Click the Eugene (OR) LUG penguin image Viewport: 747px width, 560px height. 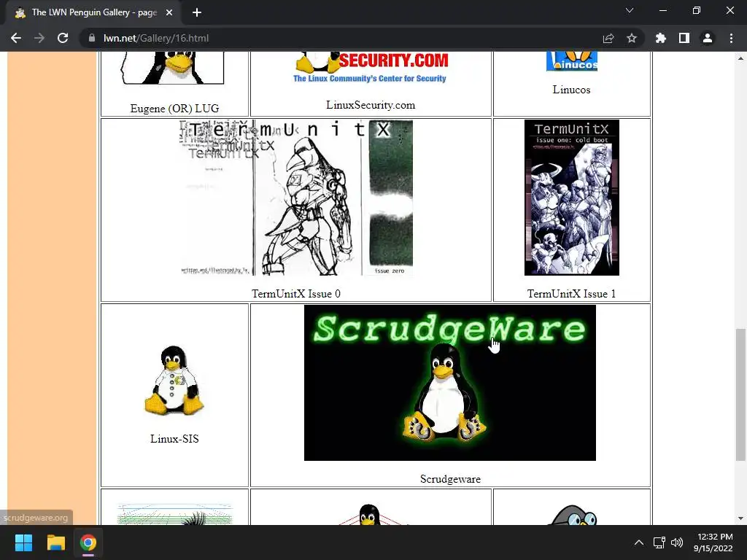point(172,68)
